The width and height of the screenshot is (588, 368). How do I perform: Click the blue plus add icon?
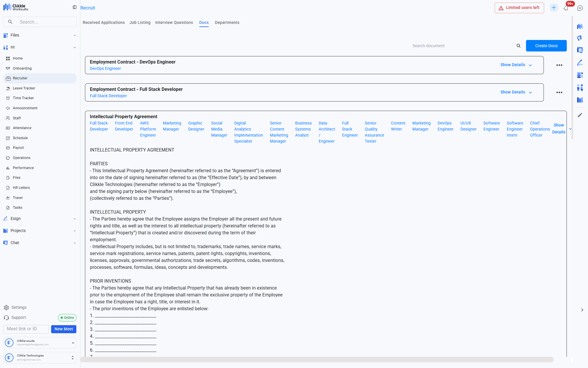click(554, 8)
